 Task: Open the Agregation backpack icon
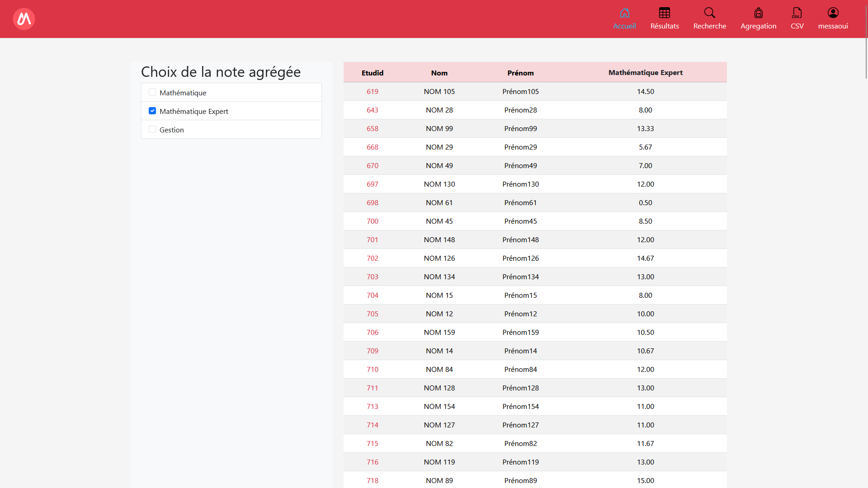point(758,13)
